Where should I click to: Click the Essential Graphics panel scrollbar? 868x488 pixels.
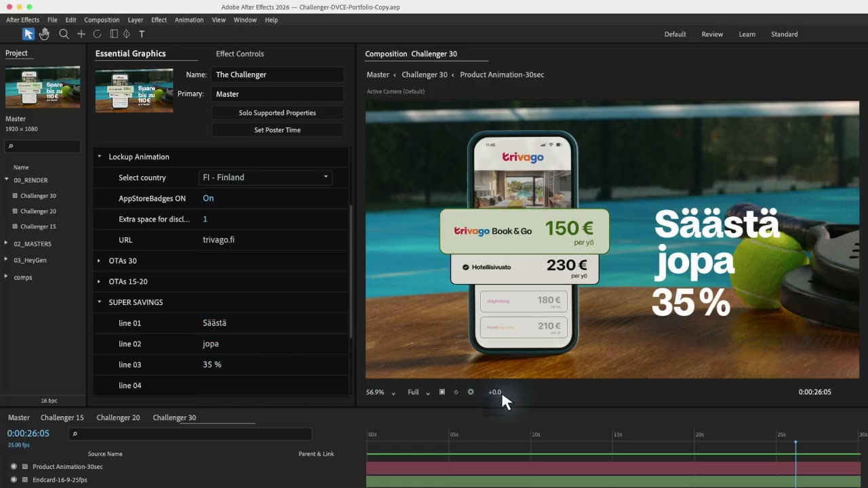[x=351, y=271]
